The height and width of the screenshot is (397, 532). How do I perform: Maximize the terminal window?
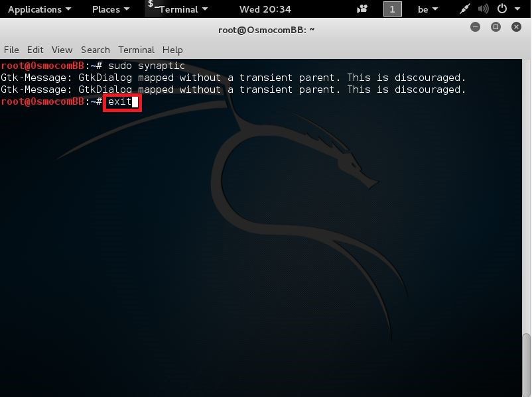(496, 27)
